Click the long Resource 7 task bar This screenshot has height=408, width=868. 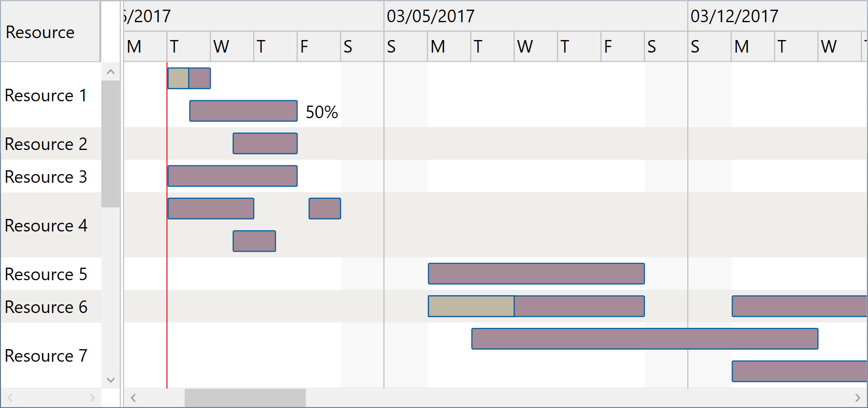pos(644,339)
